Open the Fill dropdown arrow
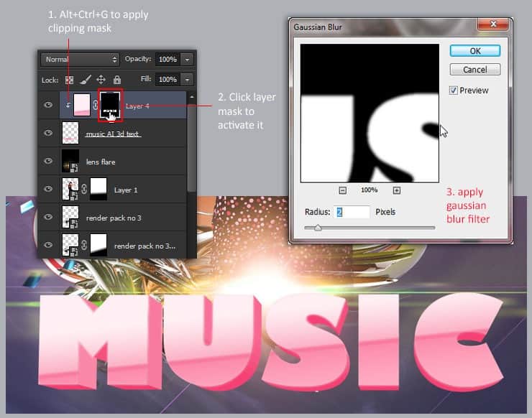The image size is (532, 418). tap(188, 79)
